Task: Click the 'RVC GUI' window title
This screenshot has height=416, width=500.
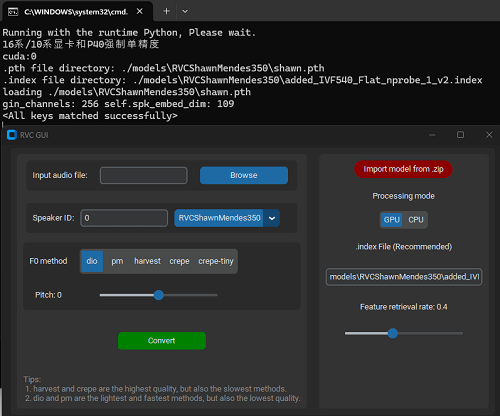Action: coord(34,135)
